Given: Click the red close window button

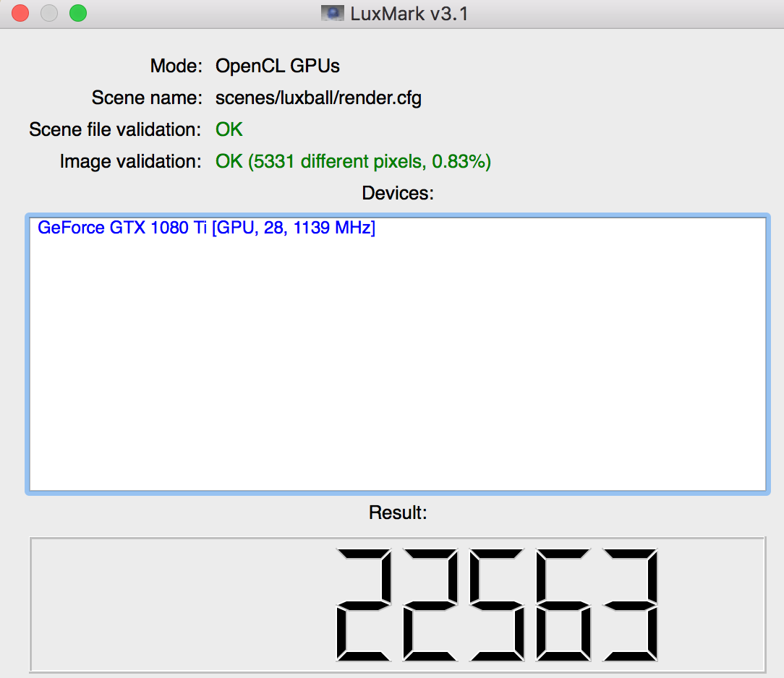Looking at the screenshot, I should point(20,13).
